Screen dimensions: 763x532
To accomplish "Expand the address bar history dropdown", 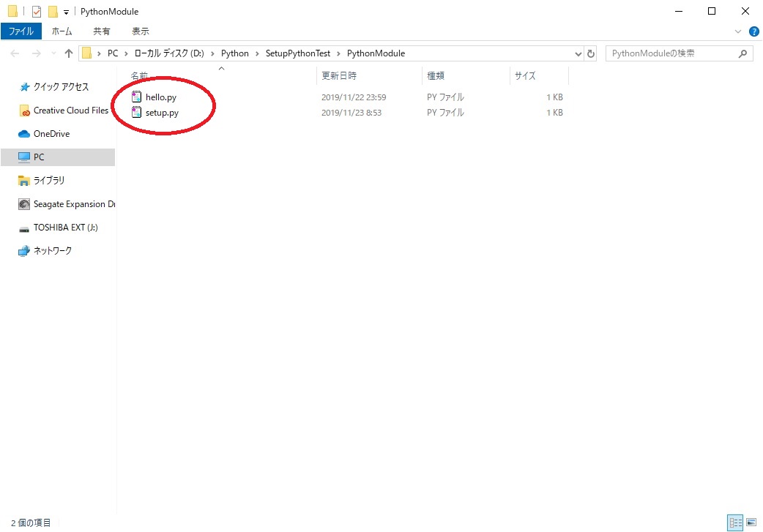I will [x=578, y=54].
